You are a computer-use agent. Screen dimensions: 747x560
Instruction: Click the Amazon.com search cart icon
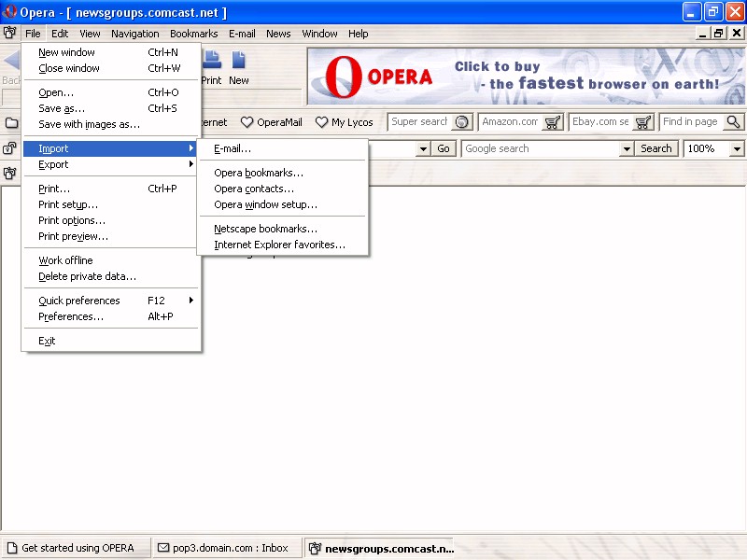pos(553,122)
